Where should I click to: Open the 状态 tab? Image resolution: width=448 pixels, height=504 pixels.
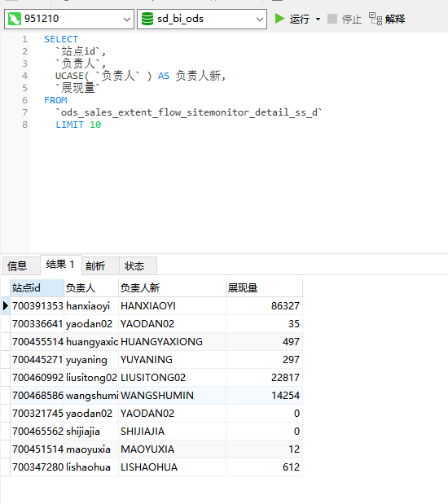tap(134, 265)
